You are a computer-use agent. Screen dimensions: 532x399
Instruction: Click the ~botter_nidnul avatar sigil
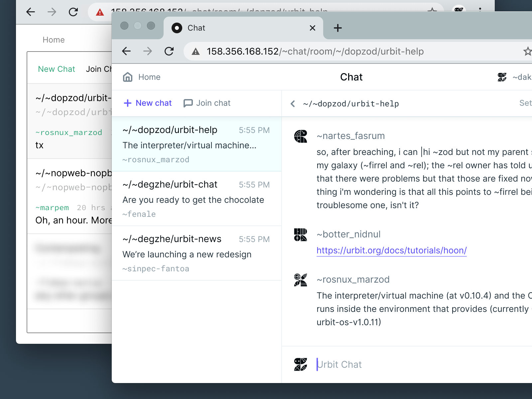(301, 235)
